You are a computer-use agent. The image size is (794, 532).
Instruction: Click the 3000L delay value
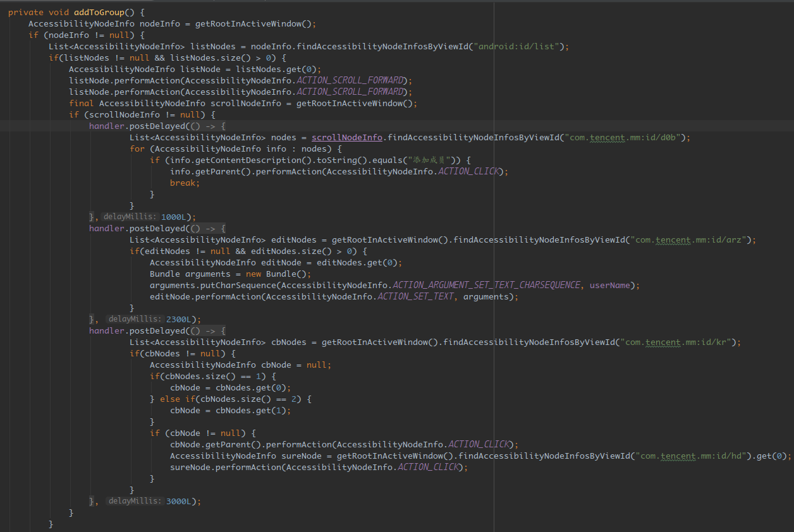[x=180, y=501]
